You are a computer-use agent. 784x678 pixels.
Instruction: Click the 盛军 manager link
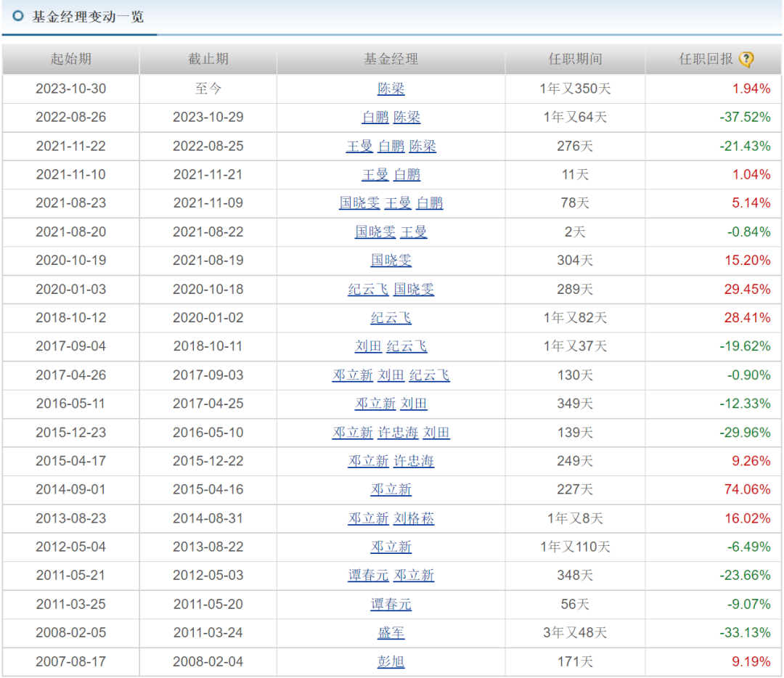click(391, 633)
